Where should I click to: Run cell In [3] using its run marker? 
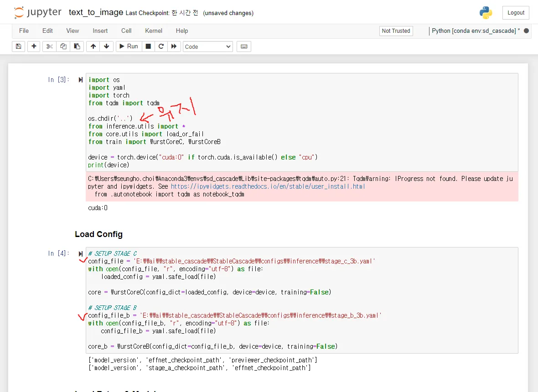coord(81,80)
